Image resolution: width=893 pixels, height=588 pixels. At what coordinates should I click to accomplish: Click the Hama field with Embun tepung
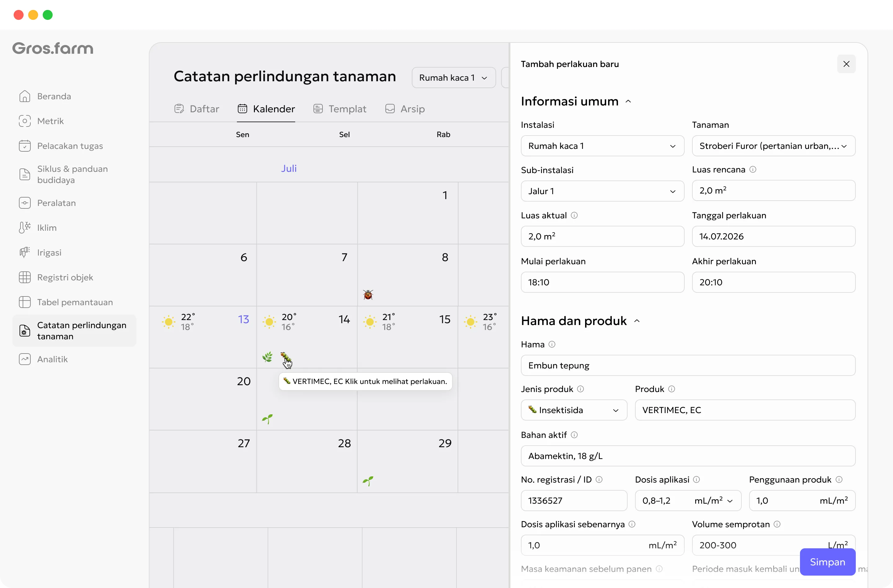tap(688, 365)
